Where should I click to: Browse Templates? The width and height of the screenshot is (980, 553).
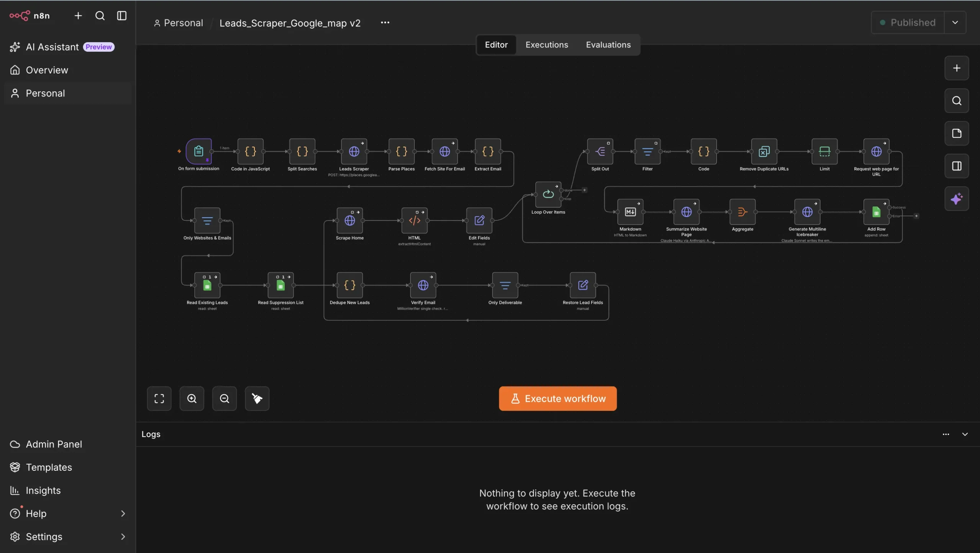[x=68, y=467]
